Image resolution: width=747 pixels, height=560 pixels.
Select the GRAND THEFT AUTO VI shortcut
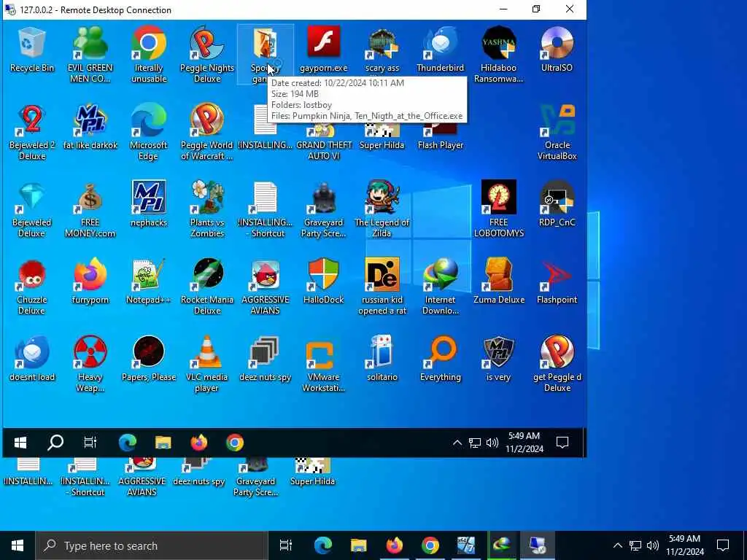pos(323,141)
